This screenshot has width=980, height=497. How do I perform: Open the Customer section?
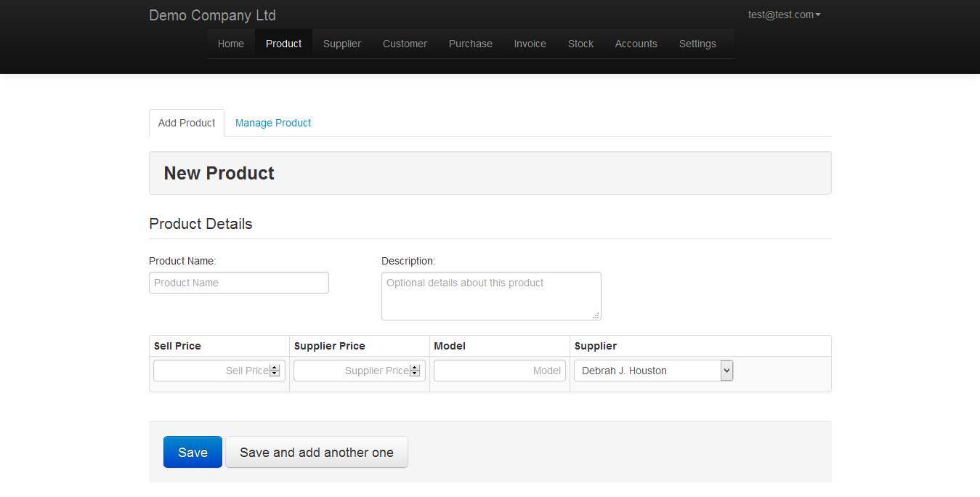[x=405, y=44]
